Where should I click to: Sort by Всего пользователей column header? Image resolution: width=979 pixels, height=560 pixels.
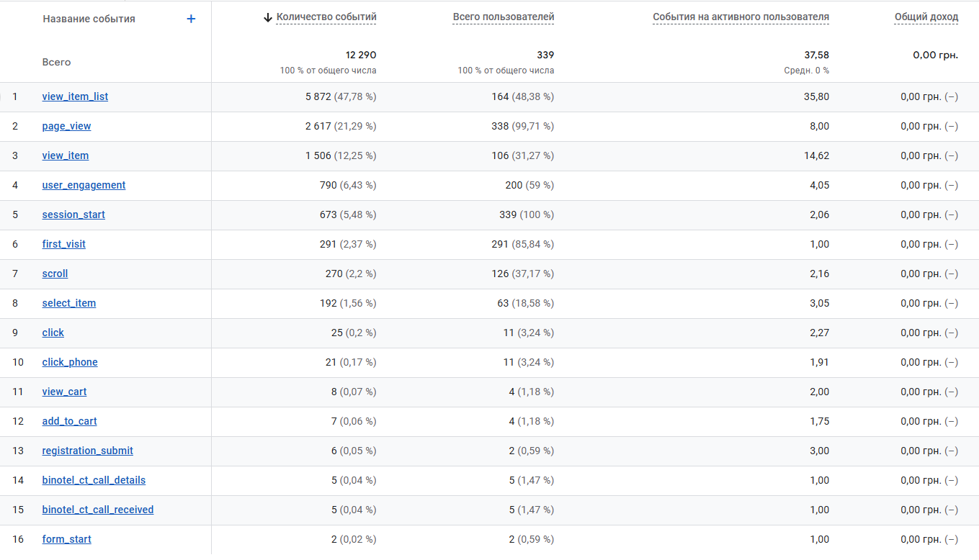click(504, 17)
